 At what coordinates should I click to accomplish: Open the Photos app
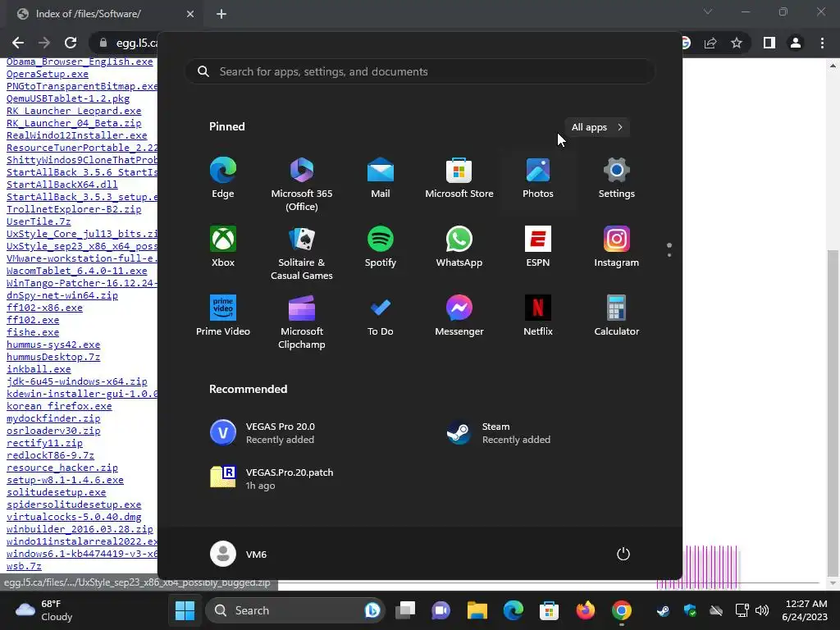[538, 178]
